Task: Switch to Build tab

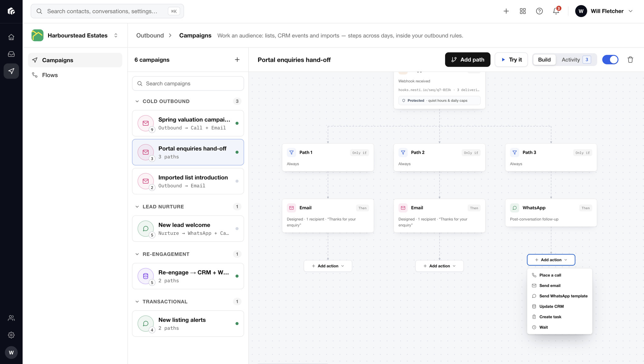Action: point(544,60)
